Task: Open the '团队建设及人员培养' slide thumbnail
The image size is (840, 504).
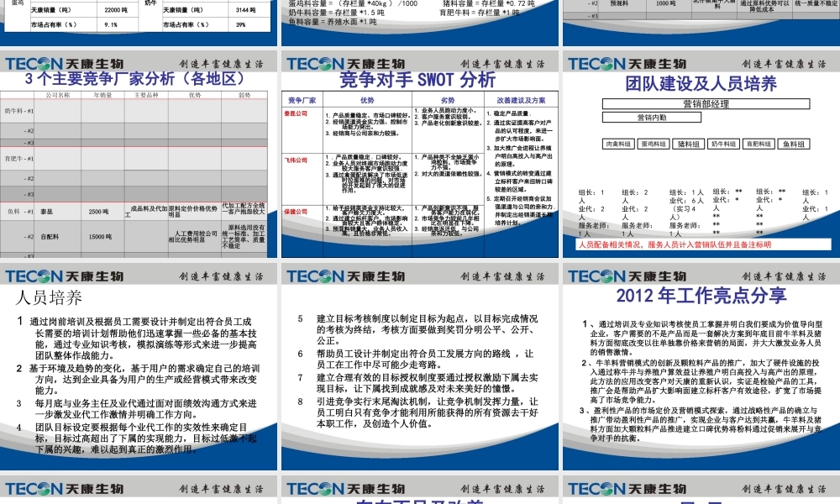Action: click(x=701, y=154)
